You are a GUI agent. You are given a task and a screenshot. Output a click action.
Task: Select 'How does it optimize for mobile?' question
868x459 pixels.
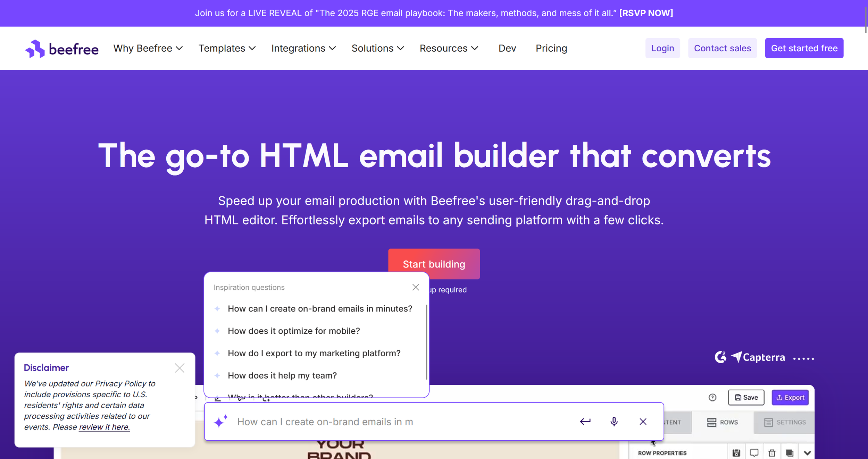click(x=294, y=331)
